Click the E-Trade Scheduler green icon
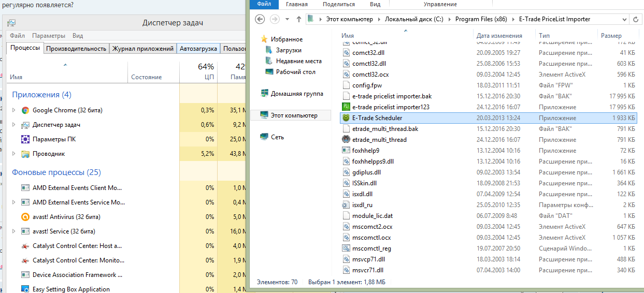Image resolution: width=644 pixels, height=293 pixels. tap(347, 118)
